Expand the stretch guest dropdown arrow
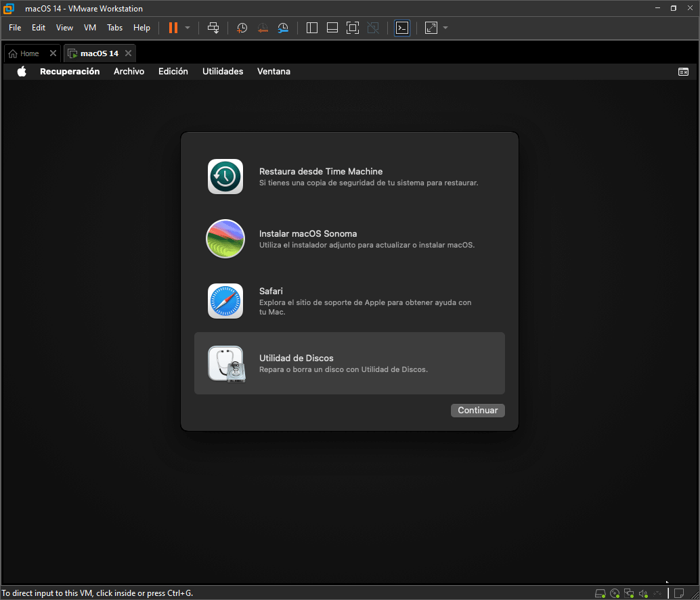This screenshot has width=700, height=600. tap(445, 28)
